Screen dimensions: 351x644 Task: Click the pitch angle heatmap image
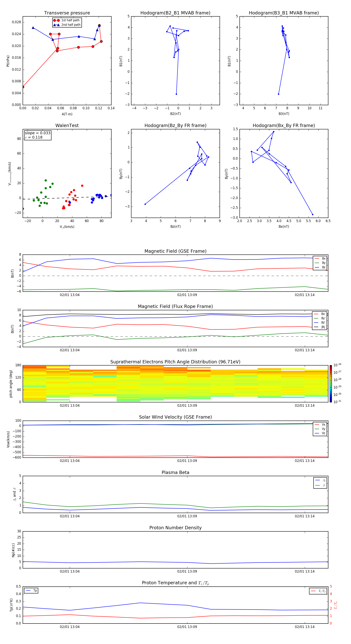point(175,384)
